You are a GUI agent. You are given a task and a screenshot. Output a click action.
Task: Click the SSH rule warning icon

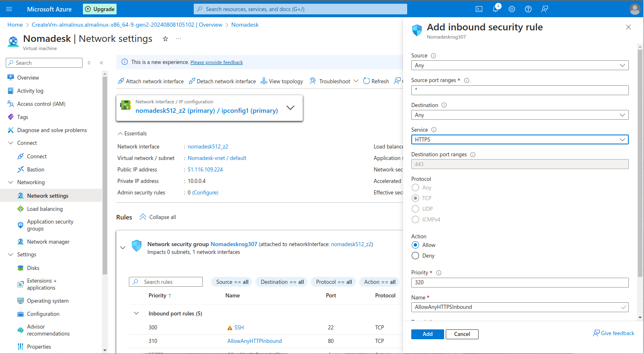click(x=230, y=328)
